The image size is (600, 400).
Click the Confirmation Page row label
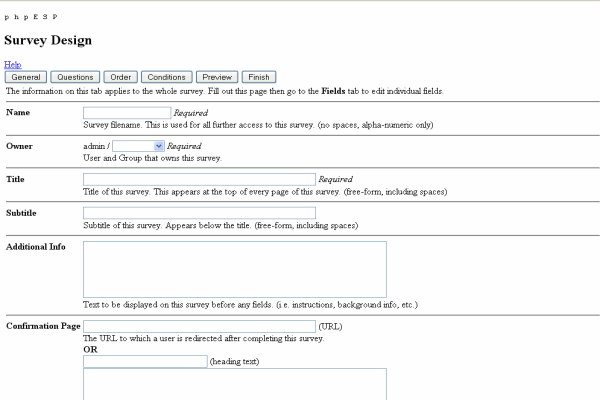tap(43, 326)
